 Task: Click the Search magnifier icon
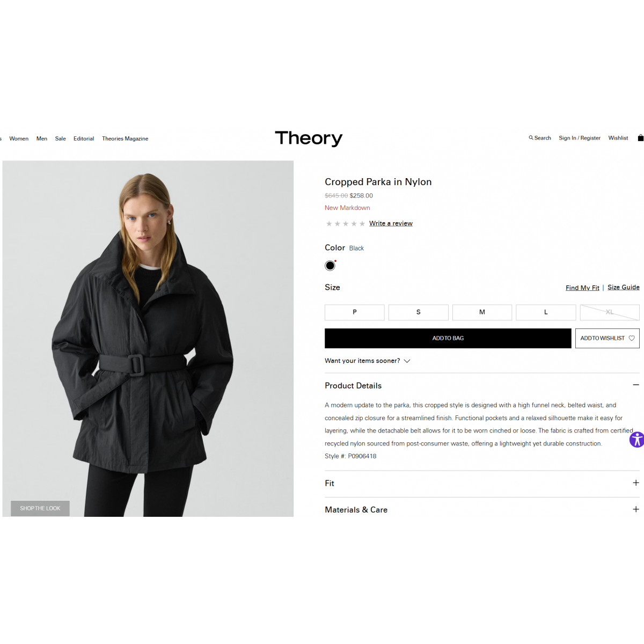531,138
